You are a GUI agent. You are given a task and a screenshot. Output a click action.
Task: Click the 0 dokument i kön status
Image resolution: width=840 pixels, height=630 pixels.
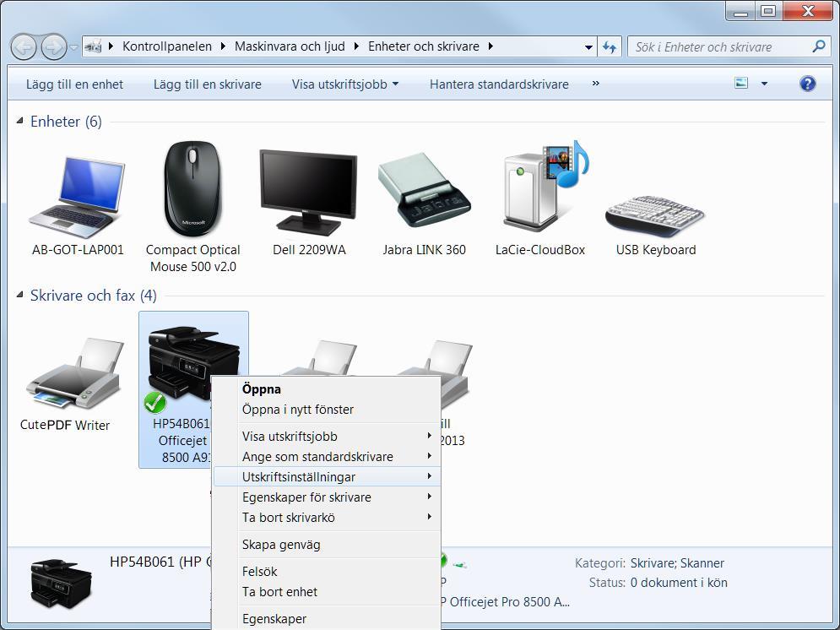click(679, 583)
